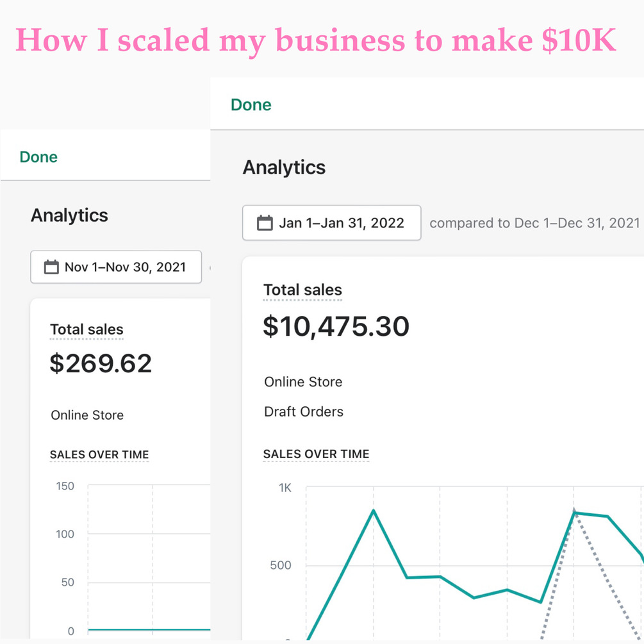The height and width of the screenshot is (644, 644).
Task: Click the calendar icon beside Nov 1–Nov 30, 2021
Action: click(51, 267)
